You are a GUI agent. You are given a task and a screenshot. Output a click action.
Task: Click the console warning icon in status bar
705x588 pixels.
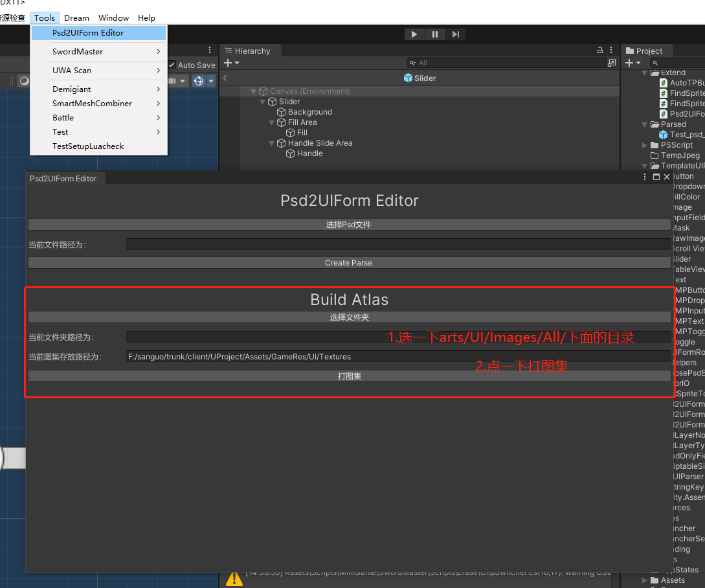234,579
